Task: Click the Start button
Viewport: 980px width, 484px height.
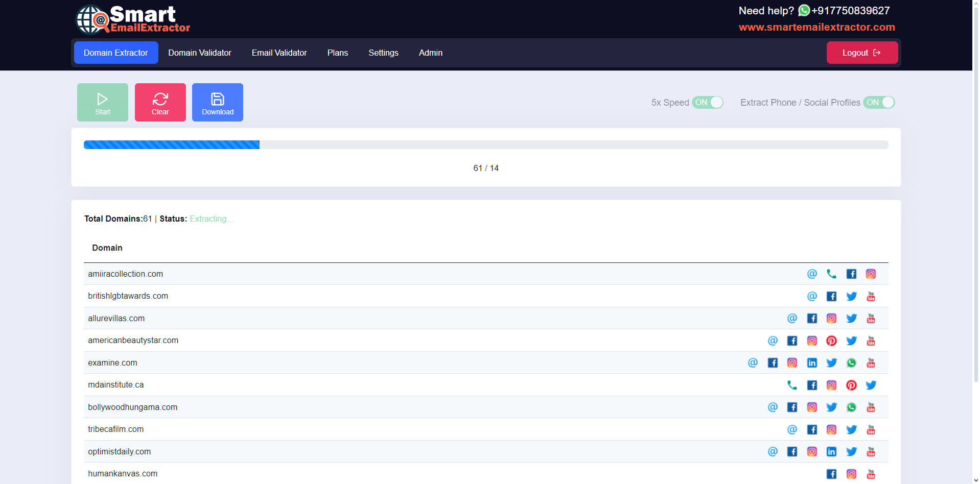Action: pos(103,102)
